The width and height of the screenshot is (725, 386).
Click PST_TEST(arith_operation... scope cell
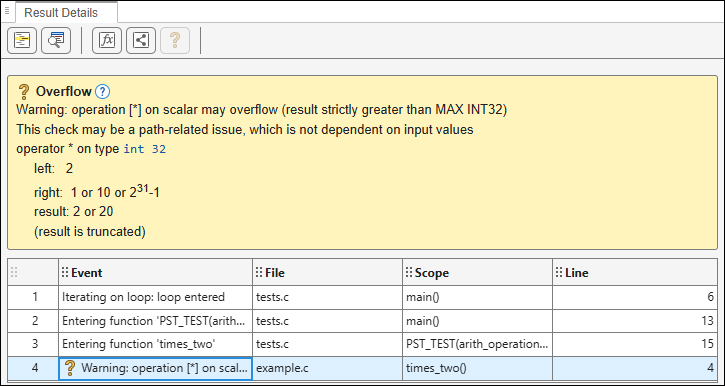[477, 344]
